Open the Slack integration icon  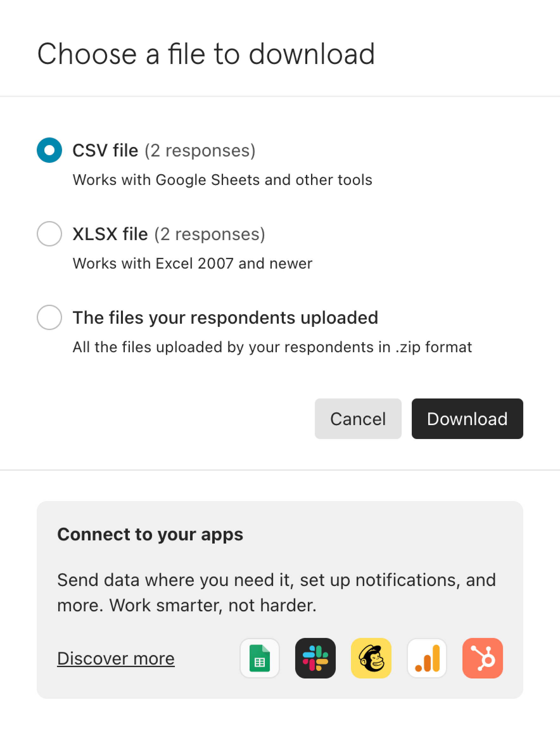pos(315,658)
